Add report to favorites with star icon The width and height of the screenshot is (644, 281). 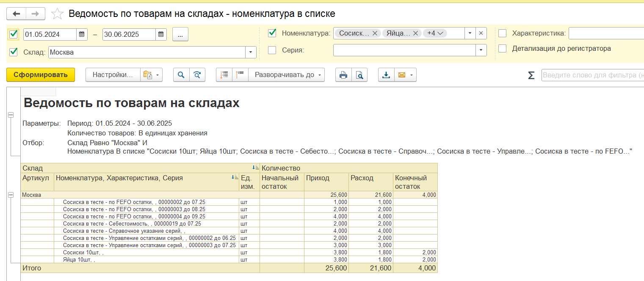coord(57,14)
